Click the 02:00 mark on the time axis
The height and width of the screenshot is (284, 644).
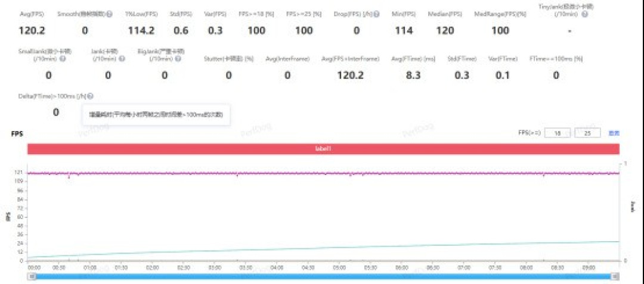point(152,267)
